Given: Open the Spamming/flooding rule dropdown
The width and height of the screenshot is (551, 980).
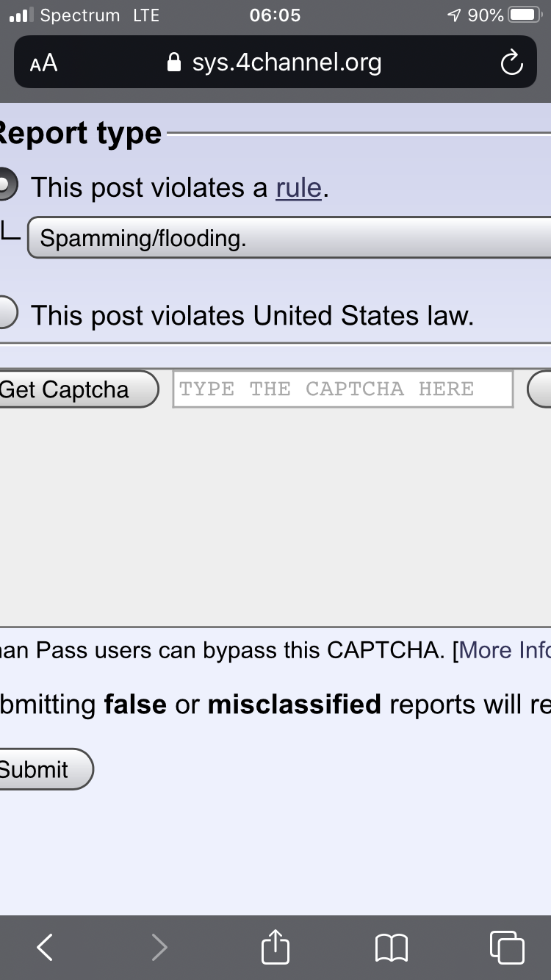Looking at the screenshot, I should click(289, 237).
